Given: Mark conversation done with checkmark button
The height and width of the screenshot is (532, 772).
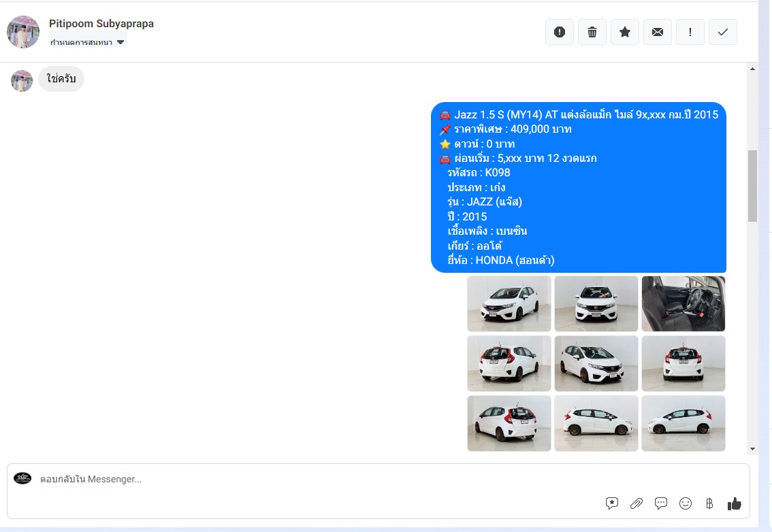Looking at the screenshot, I should (x=723, y=32).
